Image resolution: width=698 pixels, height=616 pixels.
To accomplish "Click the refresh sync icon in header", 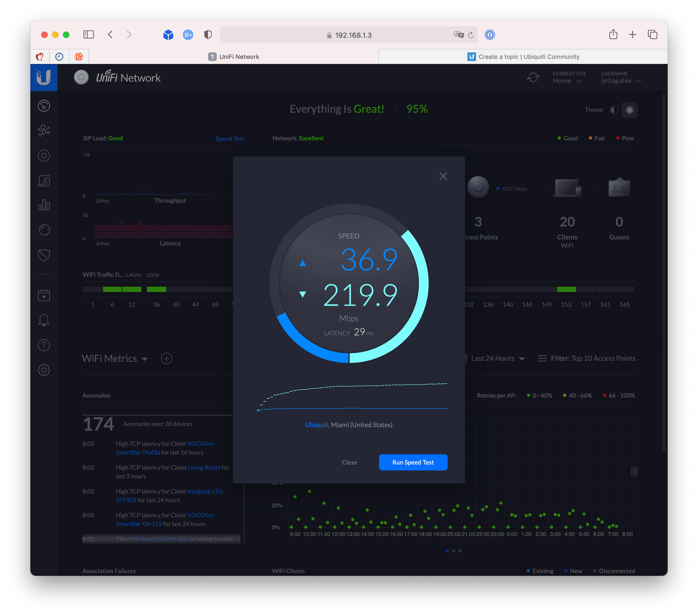I will pyautogui.click(x=533, y=77).
